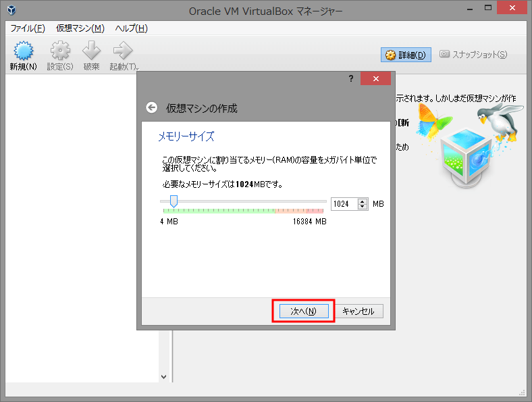Click the memory size slider handle
Image resolution: width=532 pixels, height=402 pixels.
(x=174, y=201)
